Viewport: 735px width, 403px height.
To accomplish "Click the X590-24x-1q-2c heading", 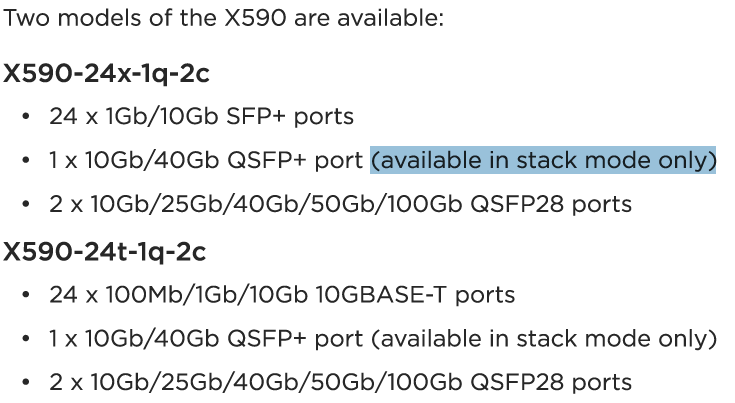I will (106, 73).
